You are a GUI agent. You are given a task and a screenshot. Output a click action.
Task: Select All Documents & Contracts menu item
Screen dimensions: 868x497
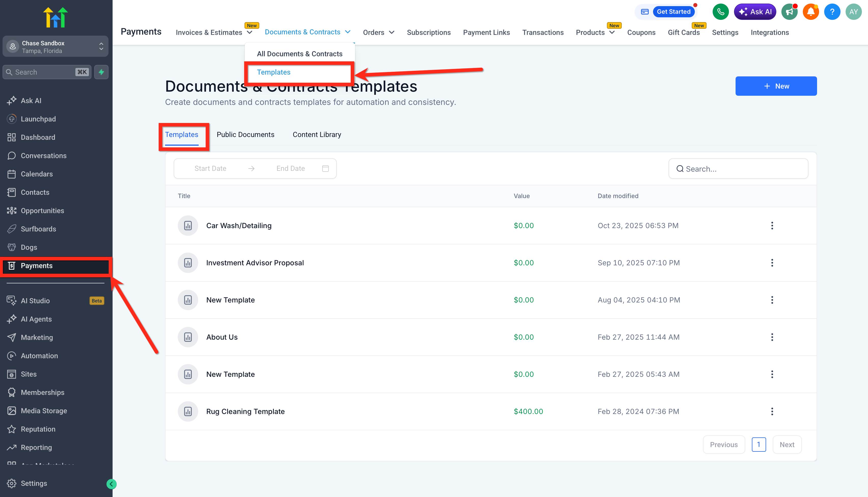pyautogui.click(x=300, y=54)
